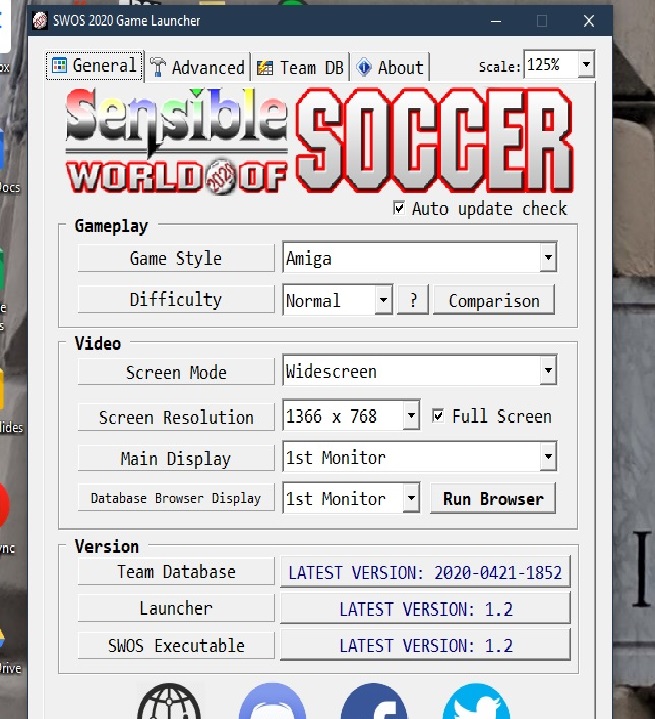Click the question mark help button
The image size is (655, 719).
coord(413,300)
